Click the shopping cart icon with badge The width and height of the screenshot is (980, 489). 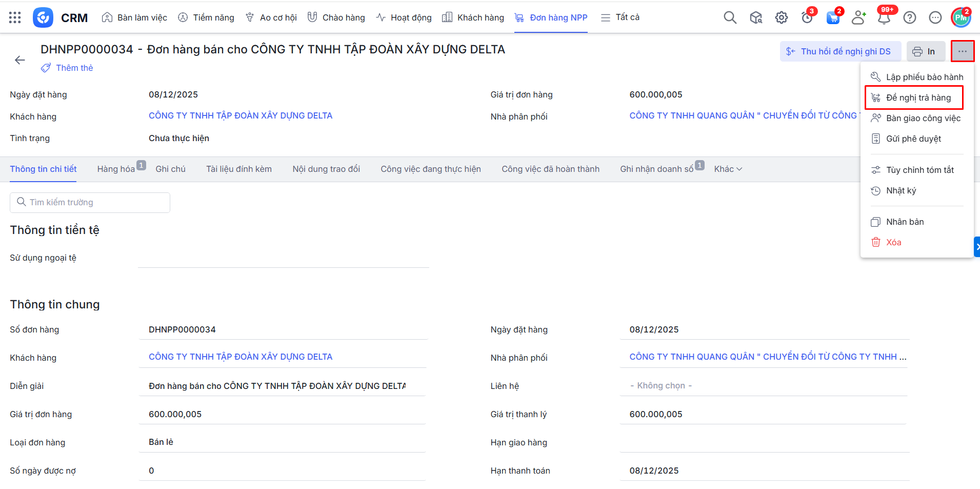[x=833, y=17]
